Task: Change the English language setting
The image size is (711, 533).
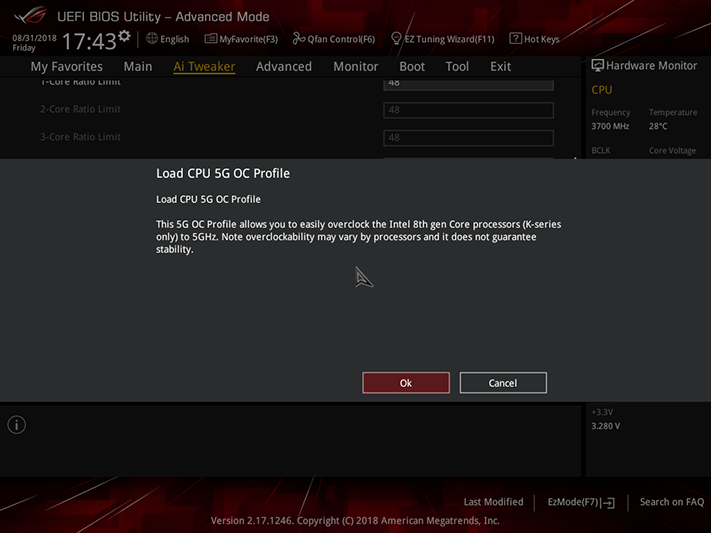Action: [175, 39]
